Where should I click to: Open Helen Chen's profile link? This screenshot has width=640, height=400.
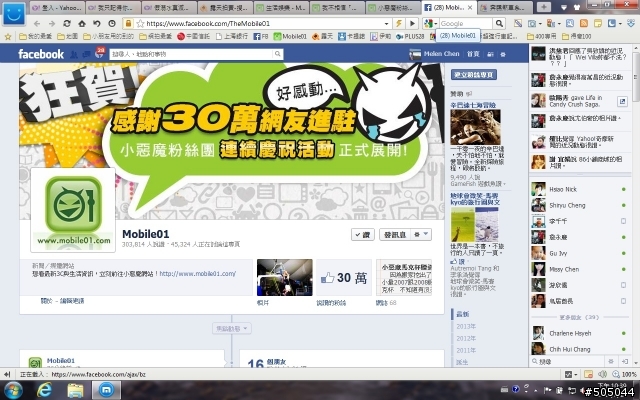pos(441,53)
